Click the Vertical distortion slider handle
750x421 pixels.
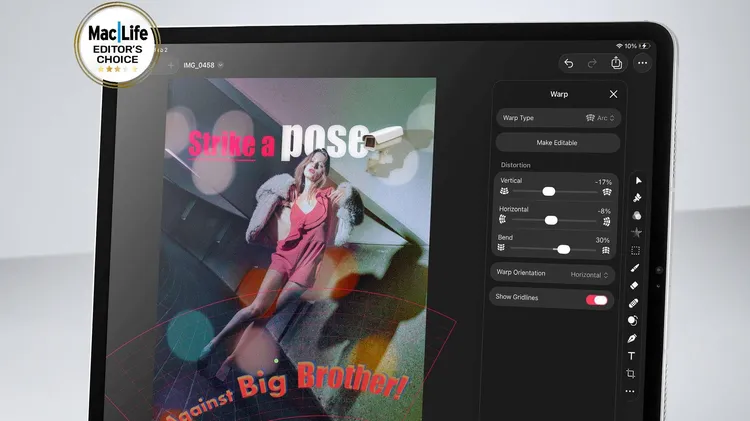548,190
